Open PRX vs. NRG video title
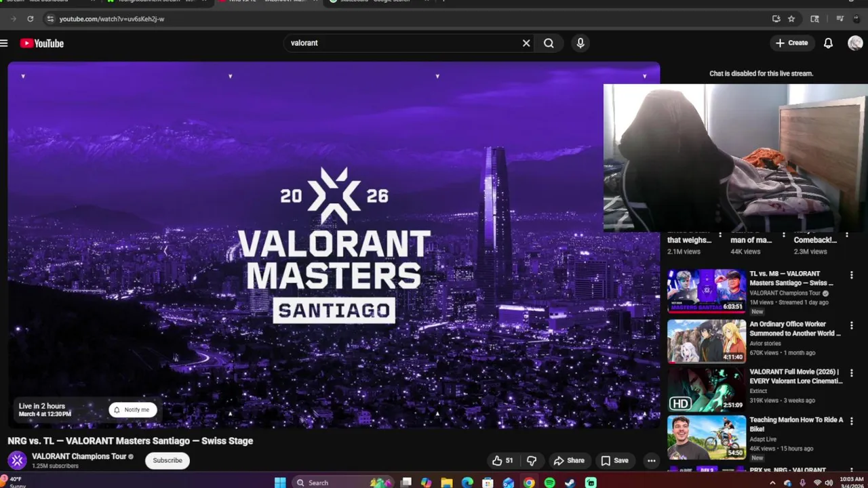The height and width of the screenshot is (488, 868). coord(787,470)
